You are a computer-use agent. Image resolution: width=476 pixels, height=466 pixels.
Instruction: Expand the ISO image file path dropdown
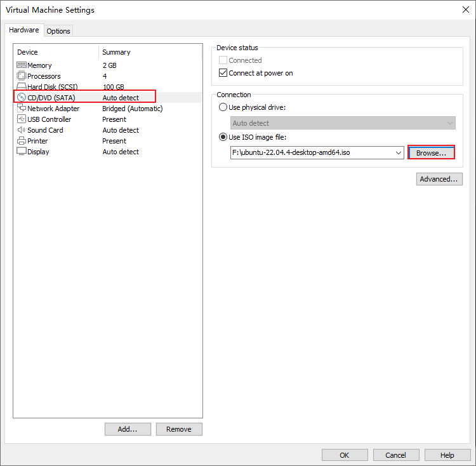coord(399,153)
